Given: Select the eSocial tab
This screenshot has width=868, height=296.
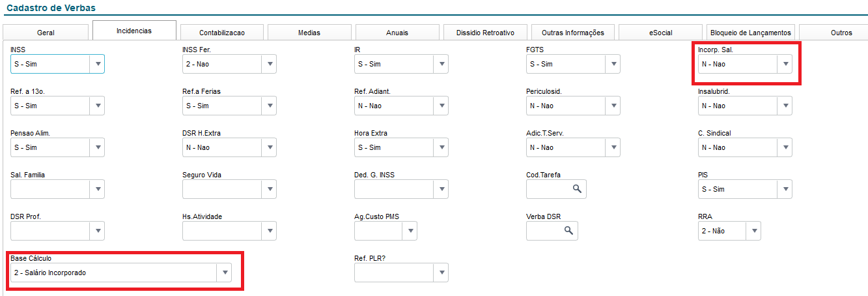Looking at the screenshot, I should [661, 33].
